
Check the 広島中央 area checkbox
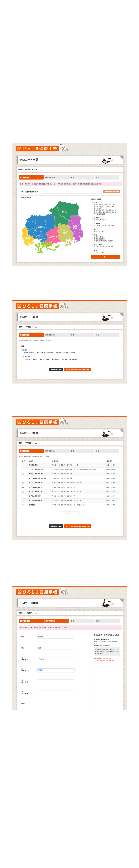click(93, 224)
